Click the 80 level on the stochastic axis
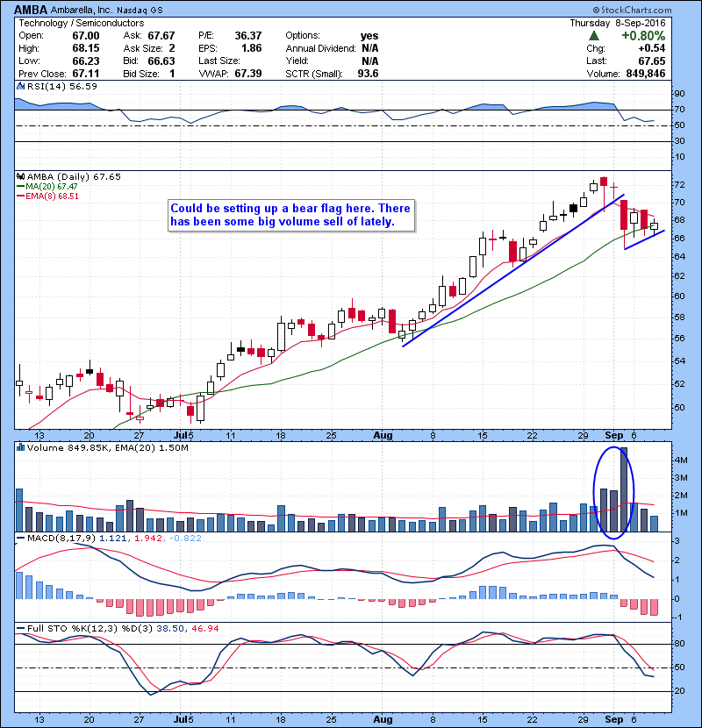 click(x=679, y=644)
